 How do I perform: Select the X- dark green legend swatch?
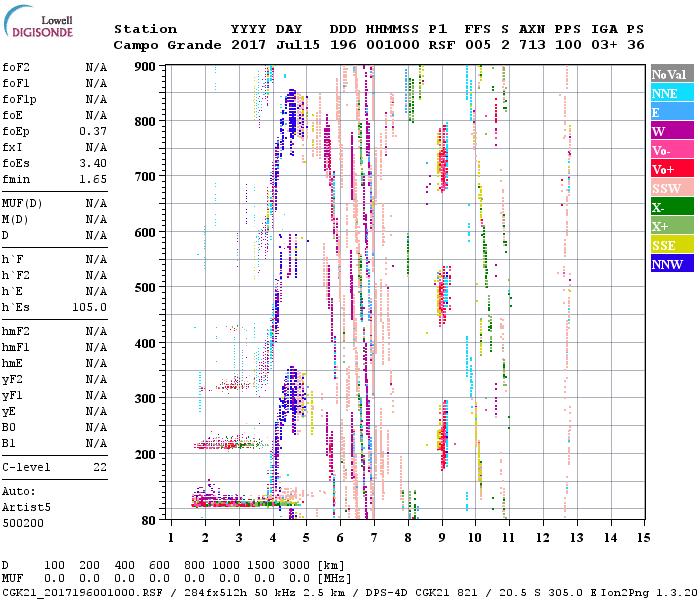click(x=671, y=207)
